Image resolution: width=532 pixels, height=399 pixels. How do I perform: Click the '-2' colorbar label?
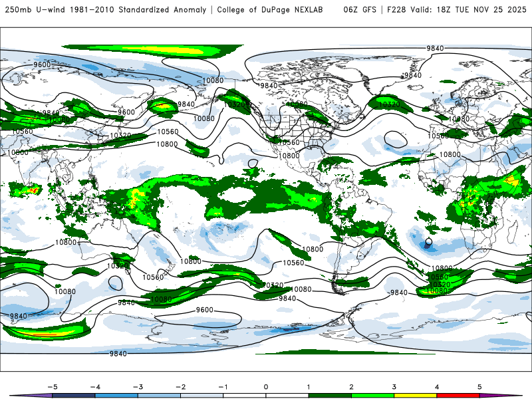180,387
